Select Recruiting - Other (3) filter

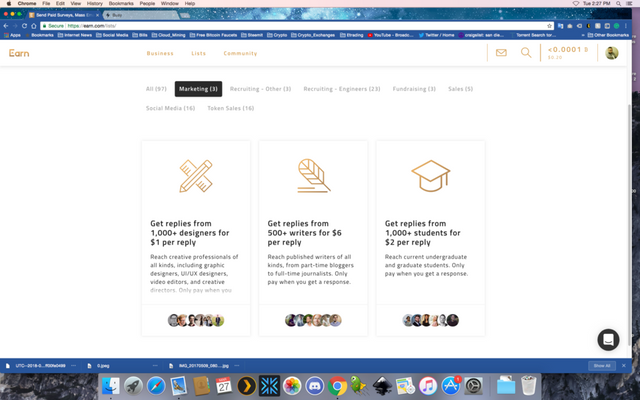pyautogui.click(x=260, y=89)
